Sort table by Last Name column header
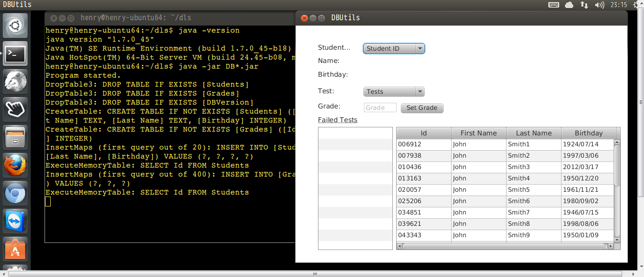644x277 pixels. pyautogui.click(x=534, y=133)
